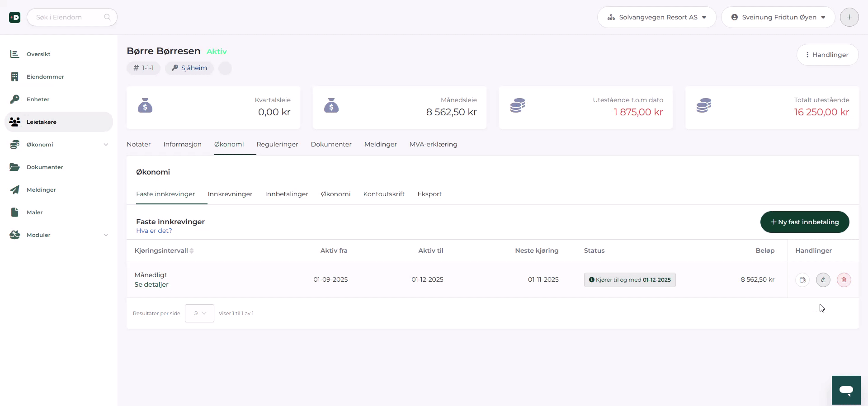Image resolution: width=868 pixels, height=406 pixels.
Task: Click Ny fast innbetaling button
Action: [x=805, y=222]
